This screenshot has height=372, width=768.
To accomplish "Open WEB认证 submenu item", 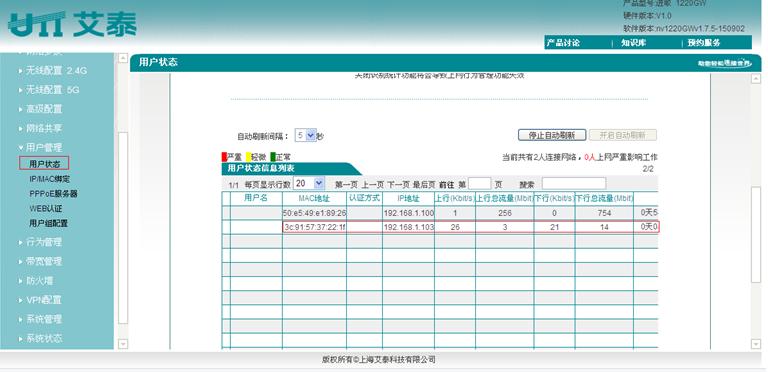I will point(46,209).
